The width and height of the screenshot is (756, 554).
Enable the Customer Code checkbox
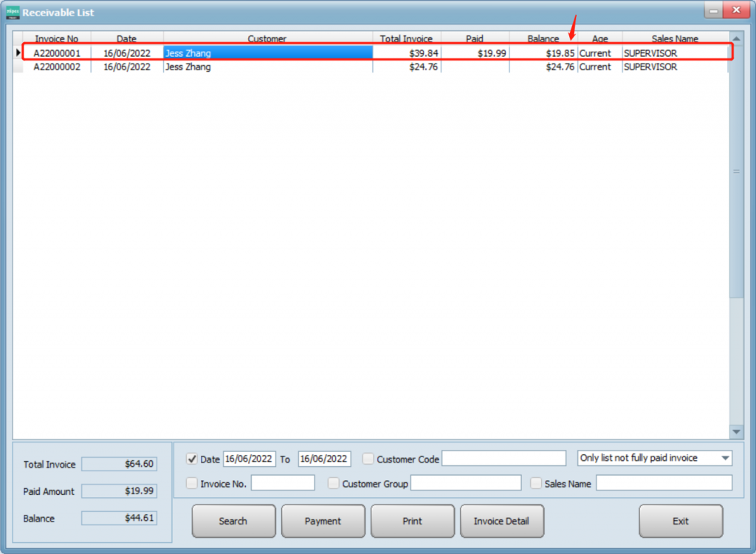click(368, 459)
